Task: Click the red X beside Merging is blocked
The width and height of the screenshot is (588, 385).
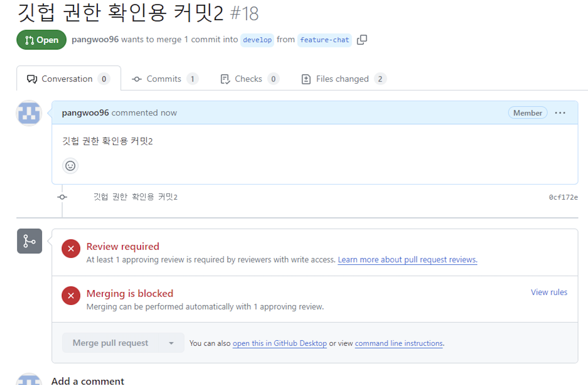Action: tap(71, 295)
